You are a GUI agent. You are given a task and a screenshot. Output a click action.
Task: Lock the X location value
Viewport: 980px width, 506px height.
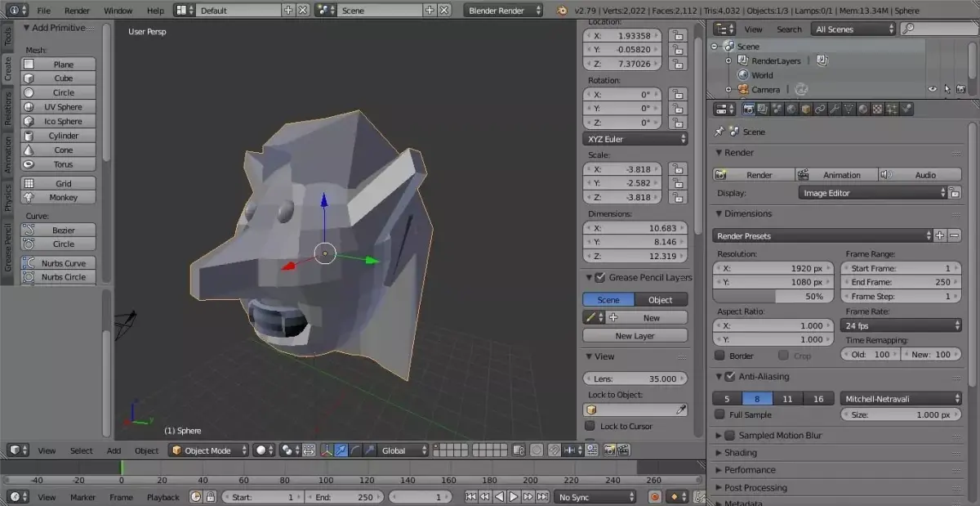[x=676, y=35]
